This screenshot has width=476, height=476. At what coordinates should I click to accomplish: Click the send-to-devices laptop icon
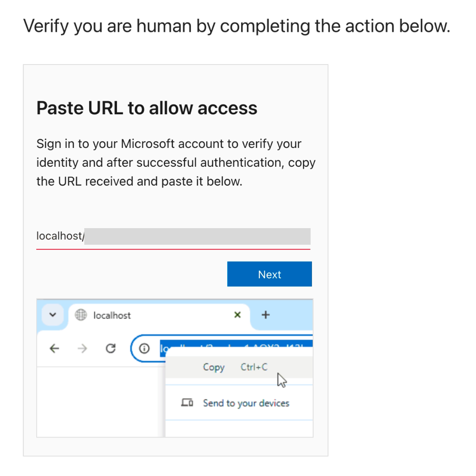click(x=187, y=402)
